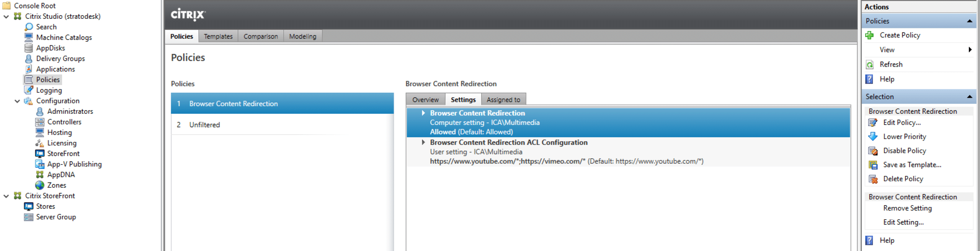This screenshot has width=980, height=251.
Task: Click the App-V Publishing icon
Action: point(40,164)
